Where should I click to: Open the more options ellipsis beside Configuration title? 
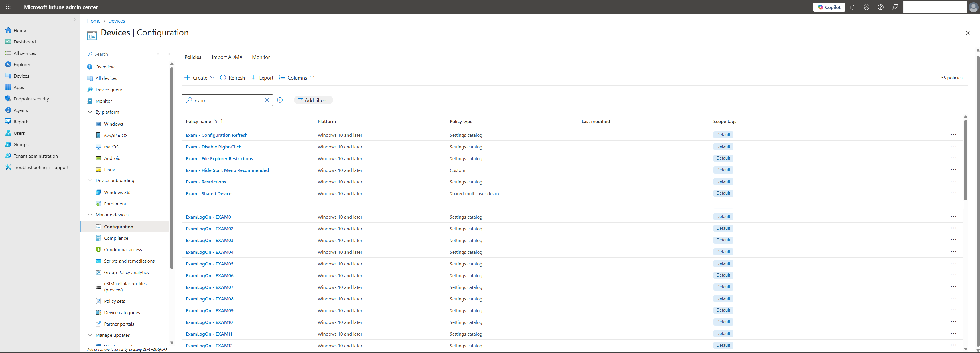tap(200, 33)
